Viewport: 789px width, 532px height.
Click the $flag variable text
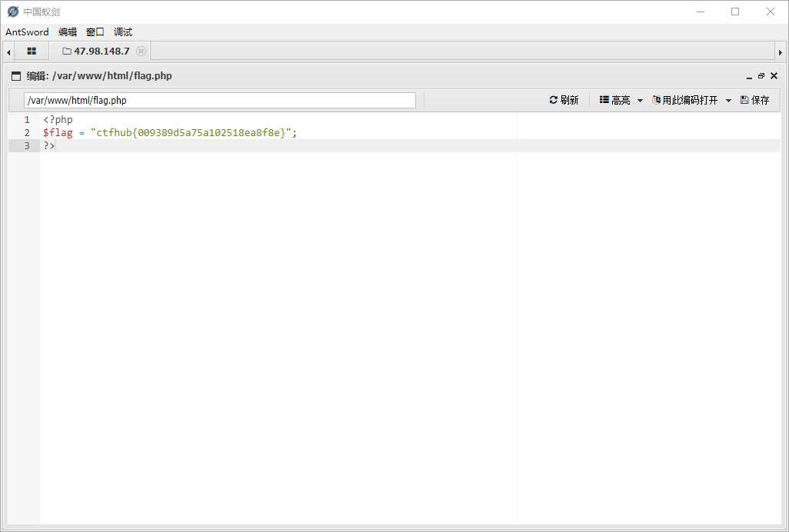click(x=58, y=133)
